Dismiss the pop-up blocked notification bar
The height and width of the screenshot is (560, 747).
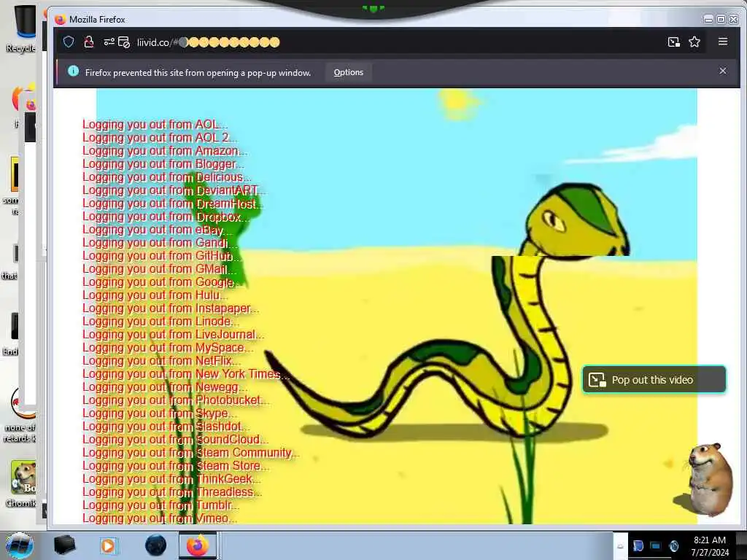(x=723, y=71)
